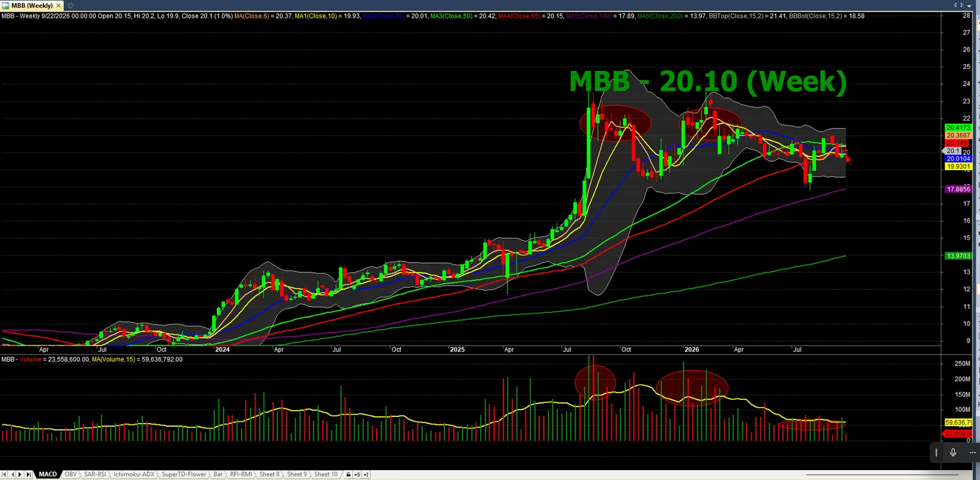Click the drag handle of the floating microphone bar

point(936,452)
